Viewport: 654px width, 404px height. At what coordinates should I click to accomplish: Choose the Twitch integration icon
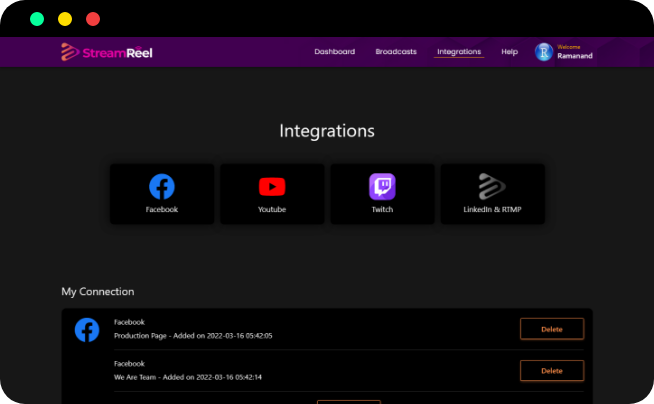(382, 186)
